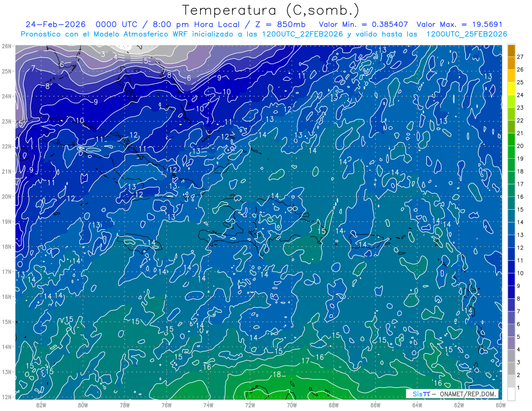Click the colorbar label 22
532x411 pixels.
tap(520, 121)
